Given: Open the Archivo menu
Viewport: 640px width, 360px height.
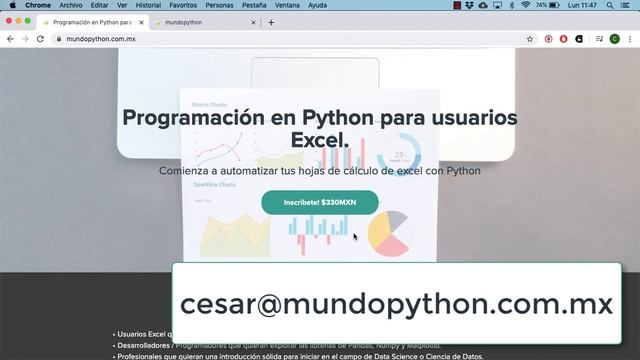Looking at the screenshot, I should (x=71, y=5).
